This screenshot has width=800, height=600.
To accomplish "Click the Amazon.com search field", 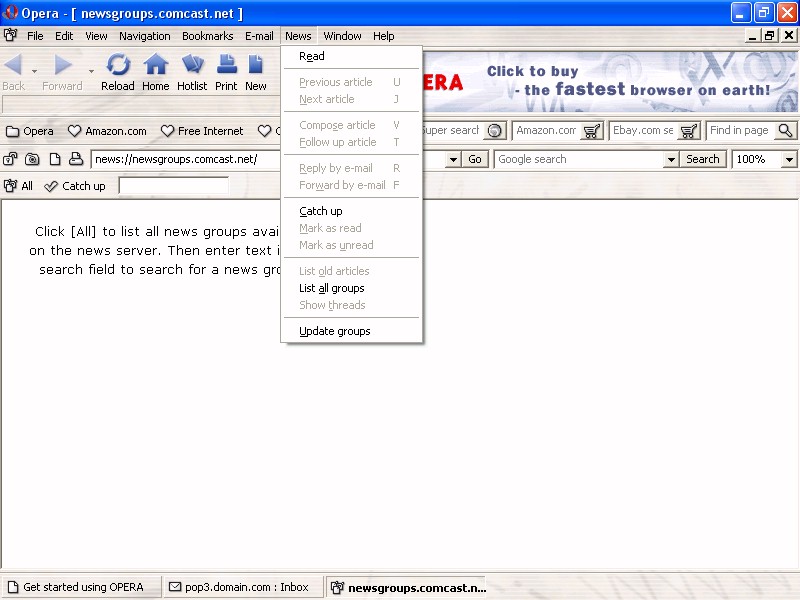I will [547, 131].
